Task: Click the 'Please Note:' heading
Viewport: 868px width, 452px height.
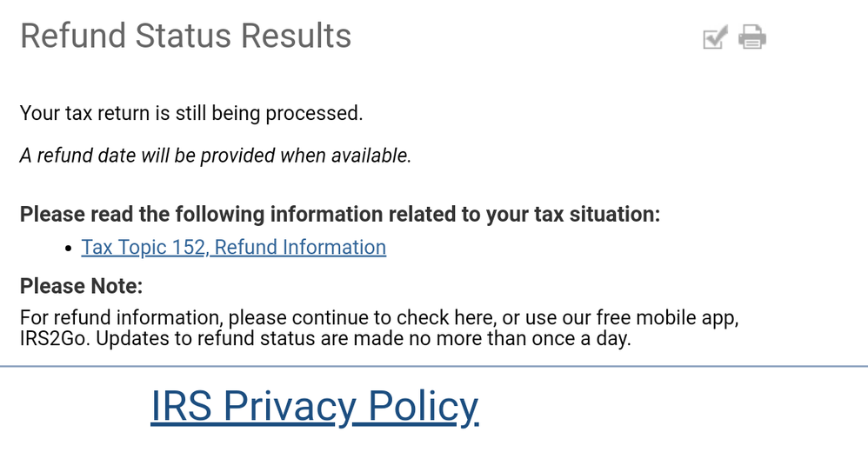Action: [81, 286]
